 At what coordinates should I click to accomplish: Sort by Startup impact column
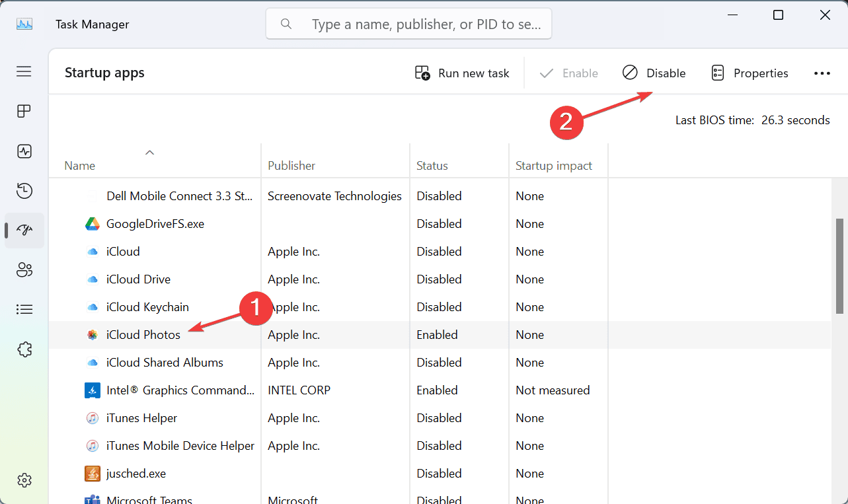pos(554,166)
